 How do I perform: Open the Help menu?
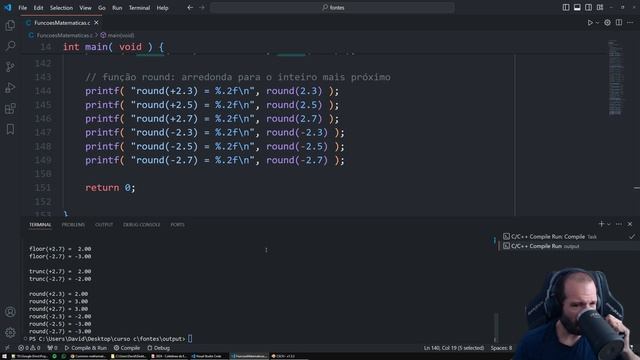pyautogui.click(x=162, y=8)
